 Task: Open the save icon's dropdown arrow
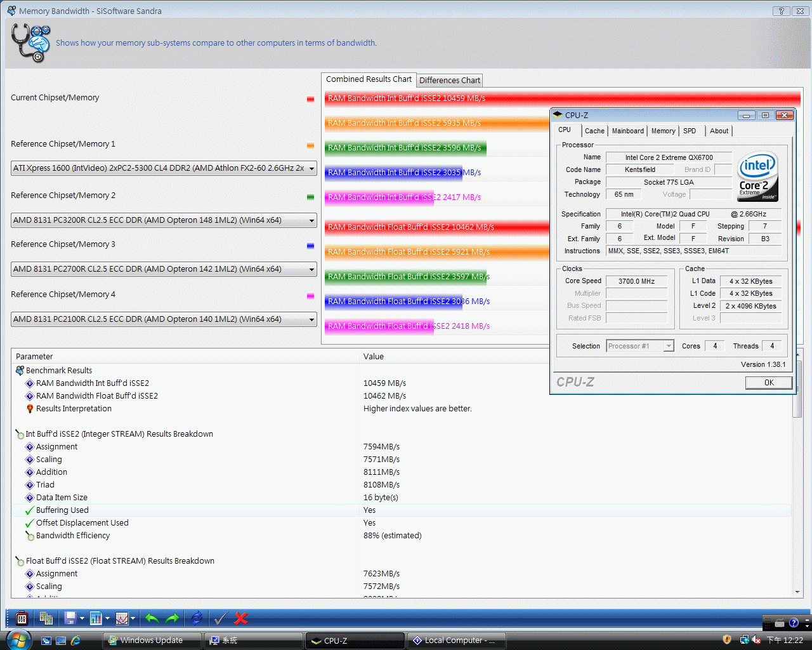[82, 618]
